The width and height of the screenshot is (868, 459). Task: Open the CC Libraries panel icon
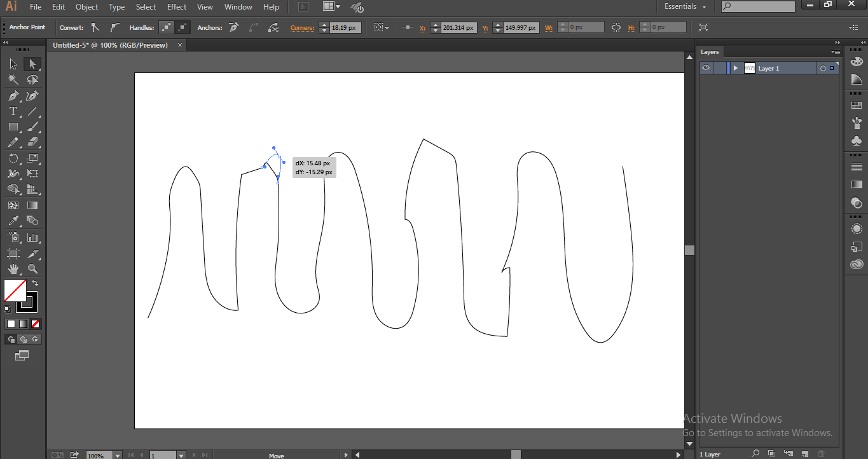point(857,264)
